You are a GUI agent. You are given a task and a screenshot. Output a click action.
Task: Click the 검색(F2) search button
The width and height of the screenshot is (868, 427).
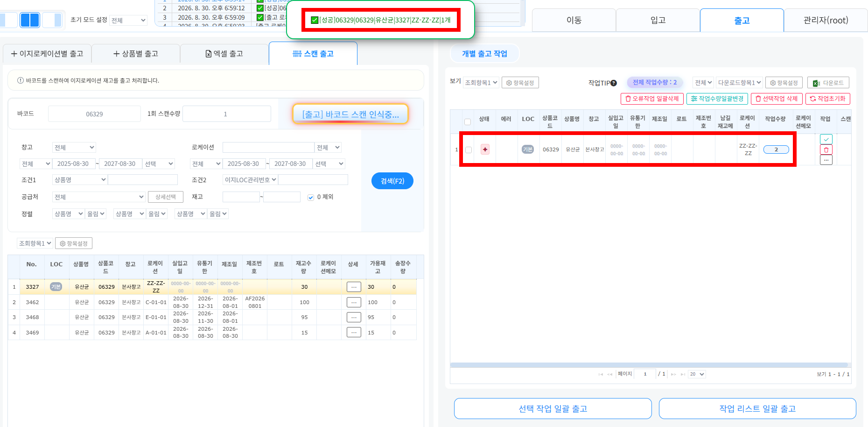(x=392, y=181)
